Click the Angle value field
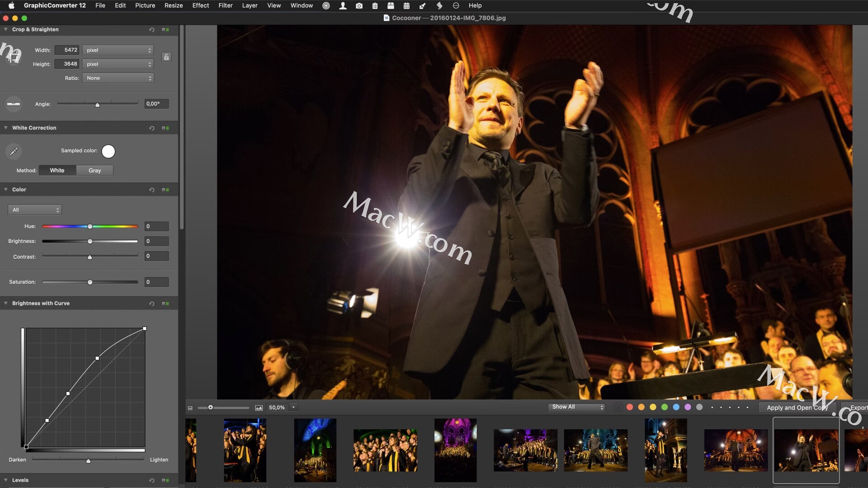Image resolution: width=868 pixels, height=488 pixels. pos(156,104)
